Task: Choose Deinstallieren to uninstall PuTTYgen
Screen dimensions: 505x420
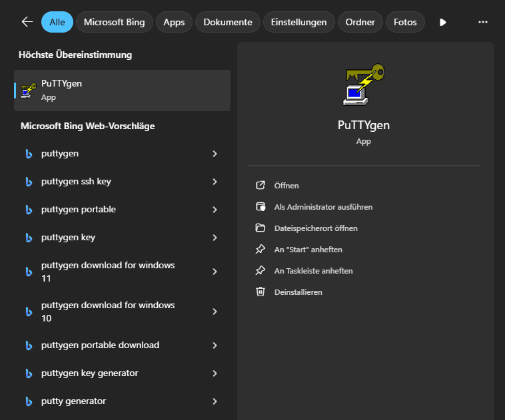Action: 298,292
